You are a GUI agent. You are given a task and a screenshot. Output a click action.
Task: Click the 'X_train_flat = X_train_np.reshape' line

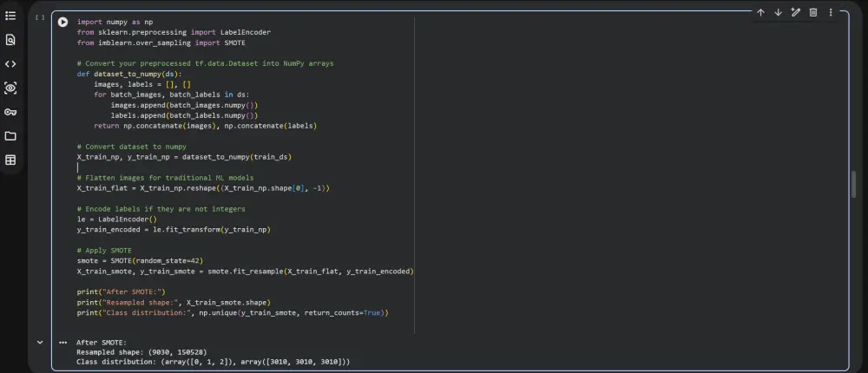point(203,188)
